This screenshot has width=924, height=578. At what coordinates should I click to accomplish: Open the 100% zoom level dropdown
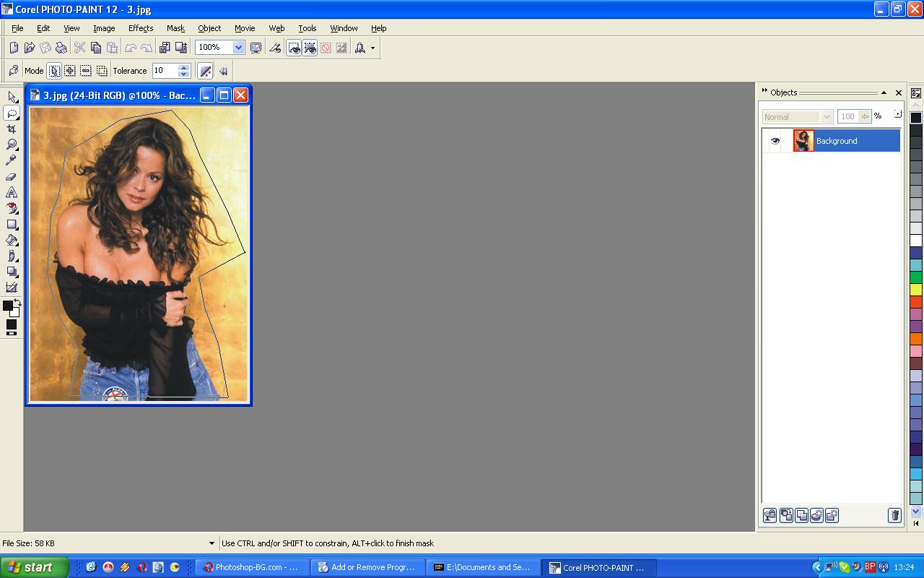[238, 48]
